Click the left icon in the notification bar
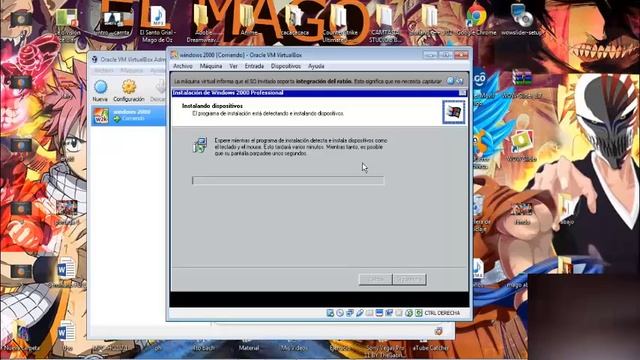This screenshot has width=640, height=360. tap(451, 81)
